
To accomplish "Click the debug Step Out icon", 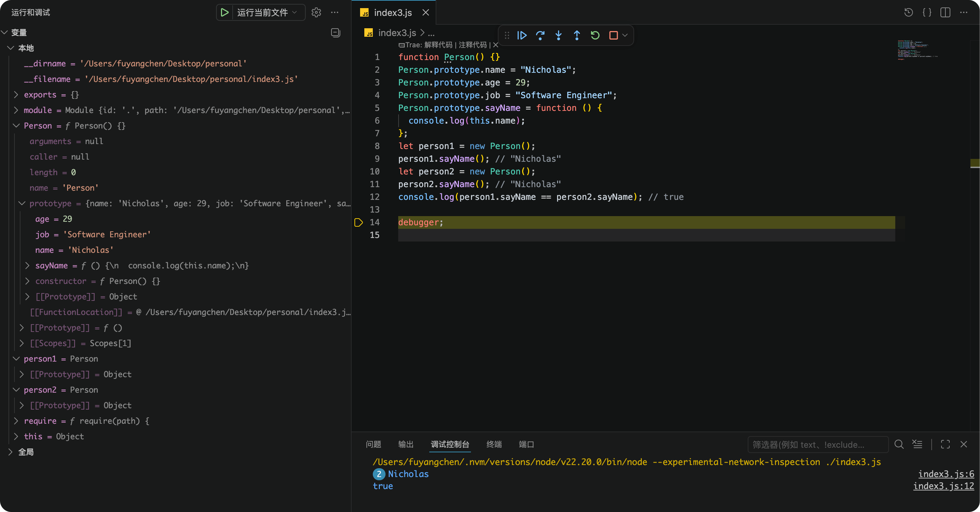I will click(x=577, y=35).
